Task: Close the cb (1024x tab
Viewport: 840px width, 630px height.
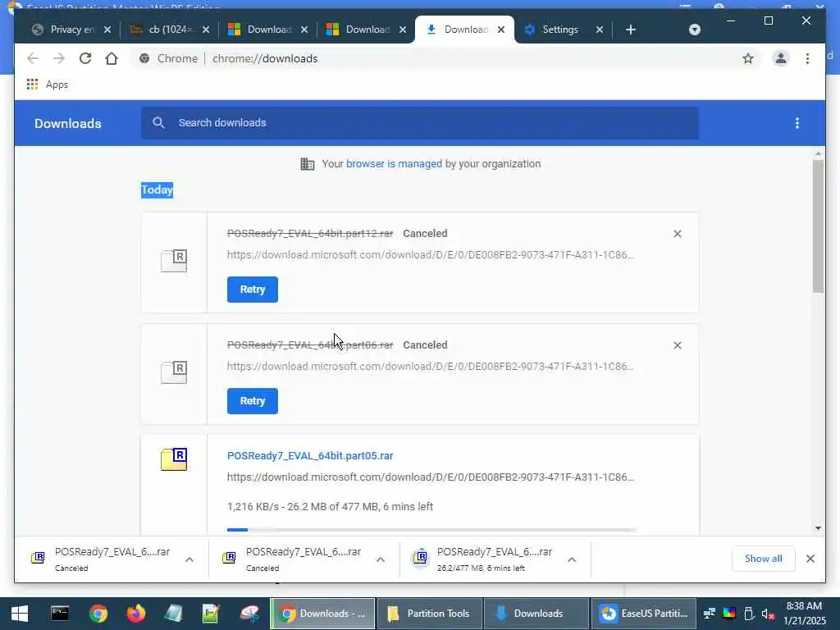Action: coord(206,30)
